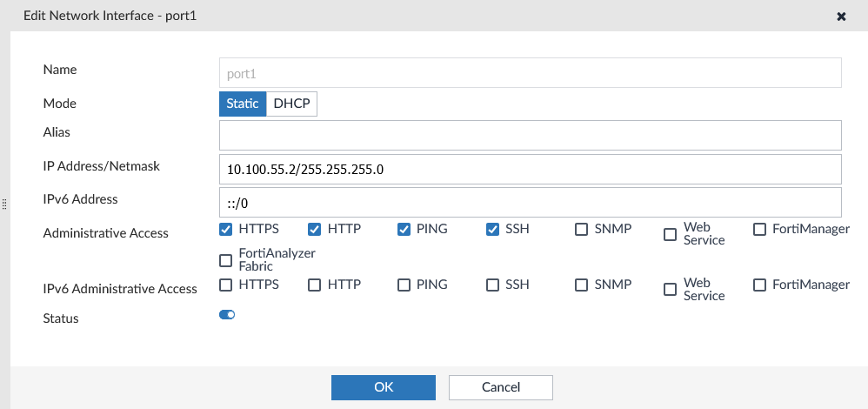
Task: Click the IPv6 Address field
Action: pos(531,202)
